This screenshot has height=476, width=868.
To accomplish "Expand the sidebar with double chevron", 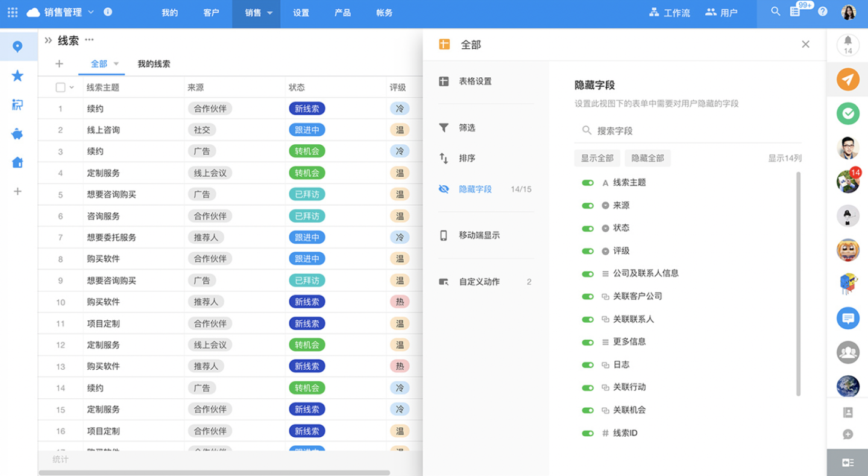I will coord(48,40).
